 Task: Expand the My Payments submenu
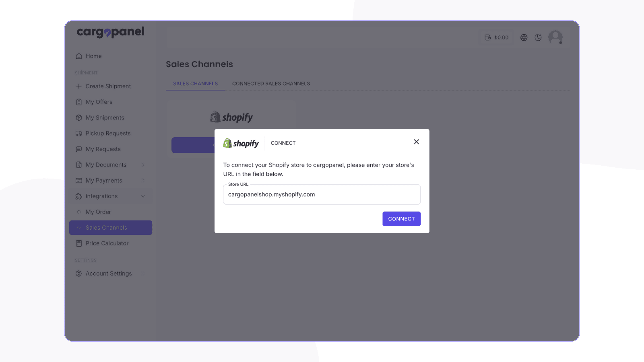point(143,180)
